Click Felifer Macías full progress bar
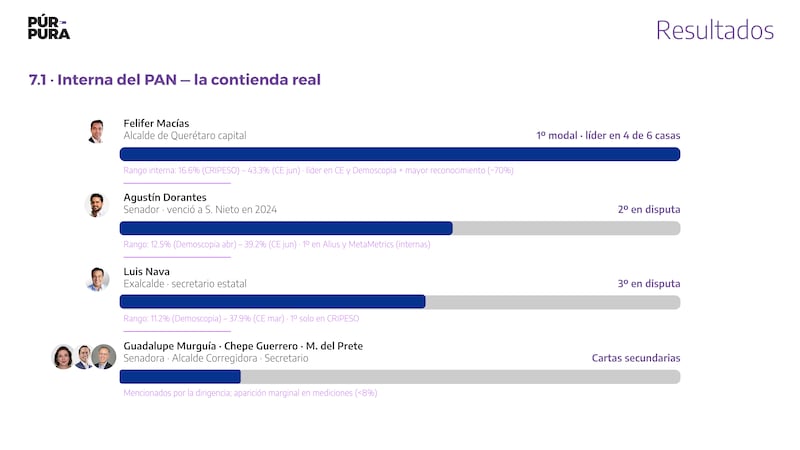800x450 pixels. point(400,154)
